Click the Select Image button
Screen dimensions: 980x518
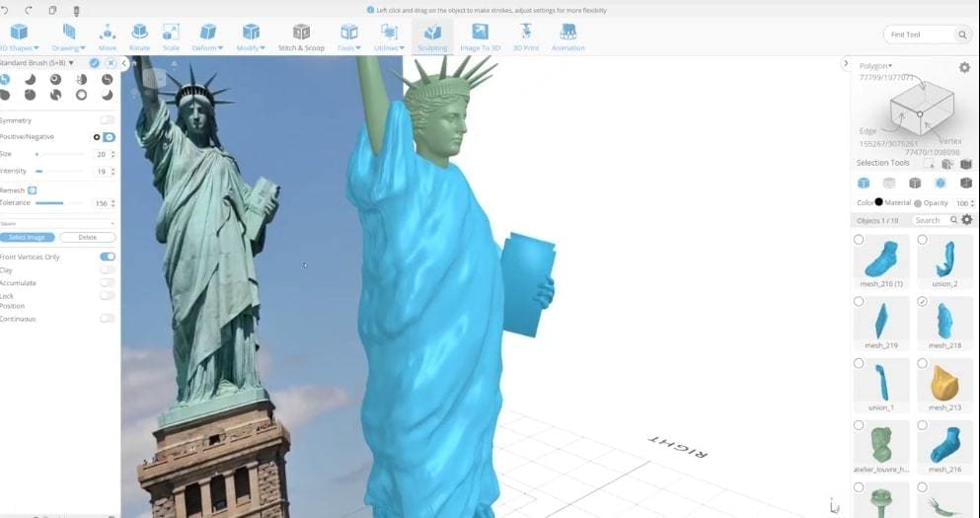click(x=27, y=238)
